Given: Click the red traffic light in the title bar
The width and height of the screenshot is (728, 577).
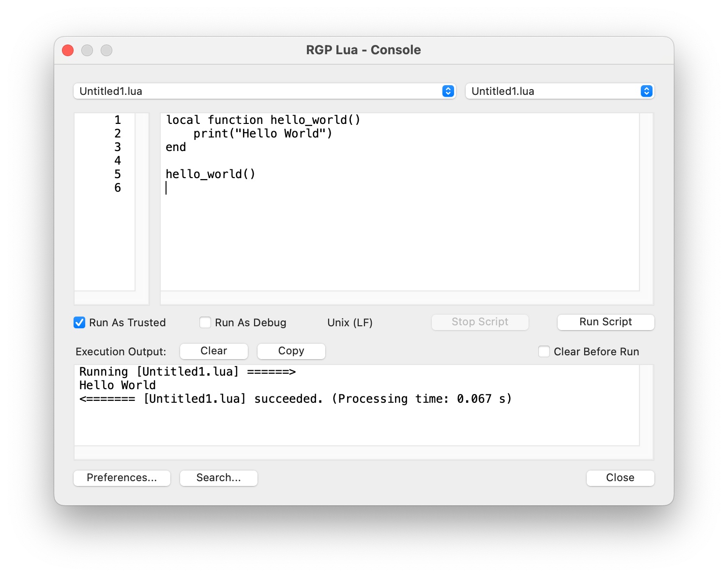Looking at the screenshot, I should (x=67, y=50).
